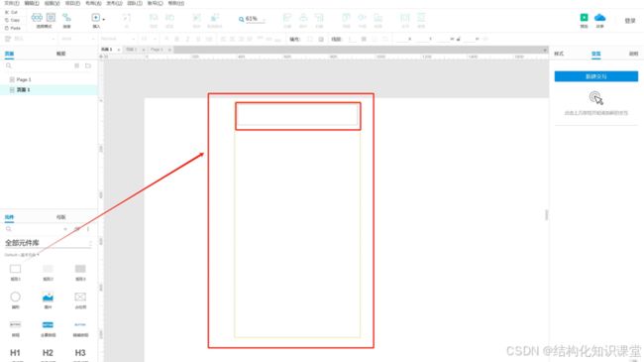Click the Paste command in the toolbar
Image resolution: width=644 pixels, height=362 pixels.
click(x=12, y=28)
